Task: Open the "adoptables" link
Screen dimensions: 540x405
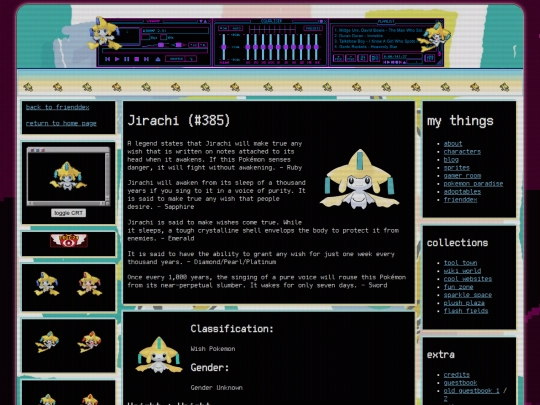Action: click(462, 191)
